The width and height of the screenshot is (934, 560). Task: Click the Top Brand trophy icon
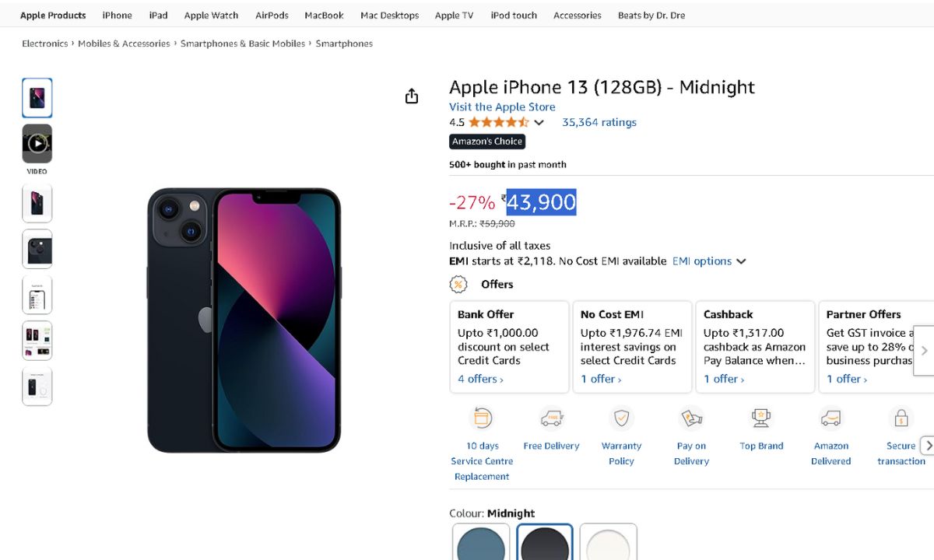(761, 419)
